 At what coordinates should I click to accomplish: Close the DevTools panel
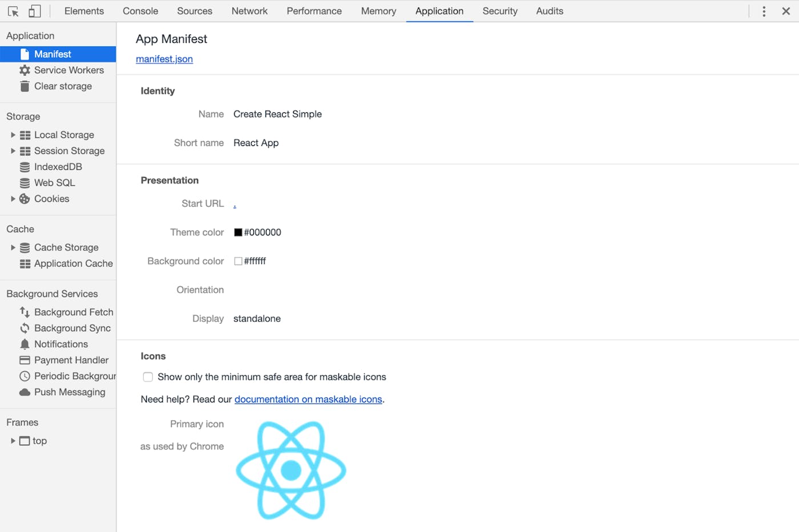786,11
